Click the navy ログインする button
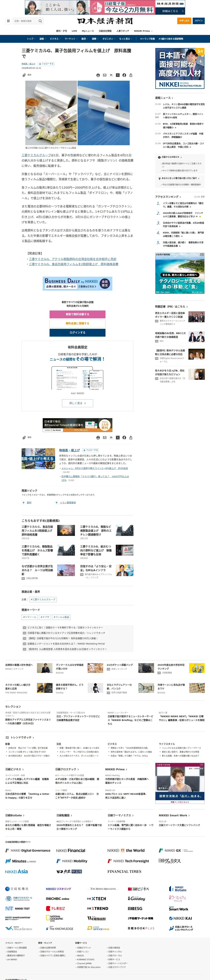This screenshot has height=980, width=210. [77, 333]
